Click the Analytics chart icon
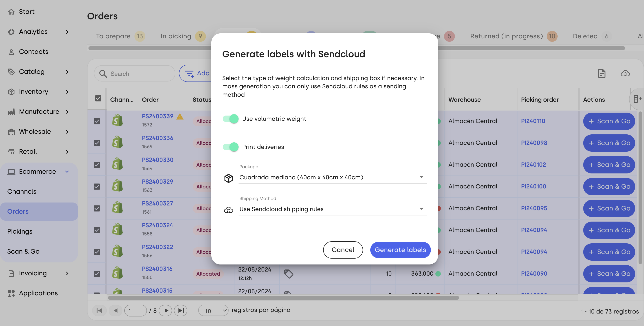 click(x=11, y=32)
